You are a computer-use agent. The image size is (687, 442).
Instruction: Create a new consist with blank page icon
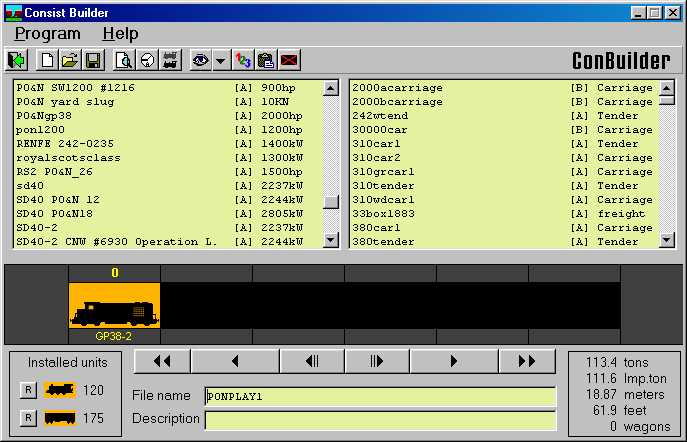point(46,60)
